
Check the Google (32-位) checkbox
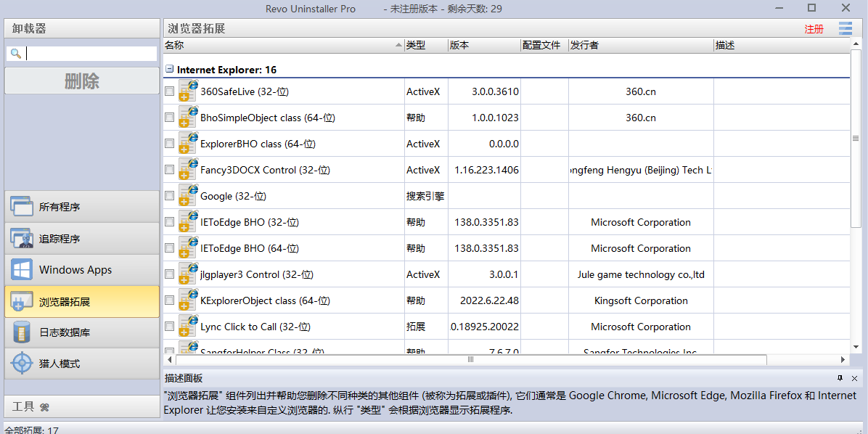169,196
